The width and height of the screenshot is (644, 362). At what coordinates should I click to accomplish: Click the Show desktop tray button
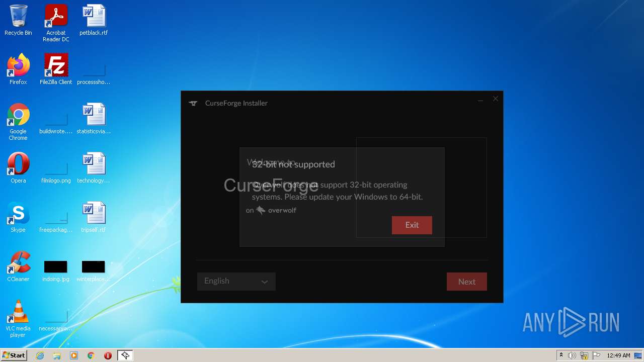click(639, 355)
